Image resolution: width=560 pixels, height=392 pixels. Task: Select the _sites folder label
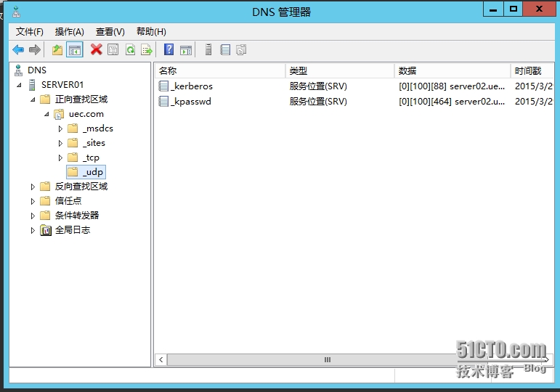pos(94,143)
